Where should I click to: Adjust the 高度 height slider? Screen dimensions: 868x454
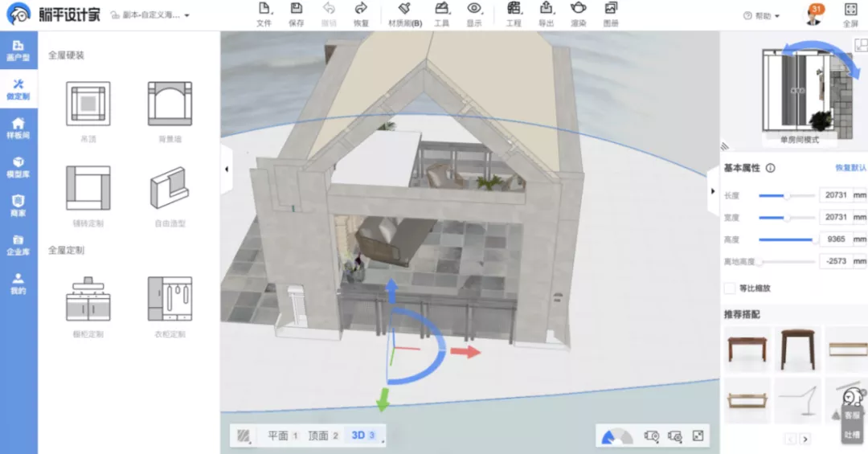(x=787, y=239)
